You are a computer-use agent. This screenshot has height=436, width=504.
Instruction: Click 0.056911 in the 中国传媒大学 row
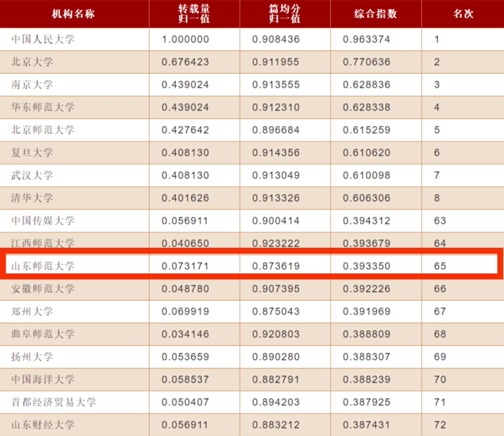coord(185,221)
